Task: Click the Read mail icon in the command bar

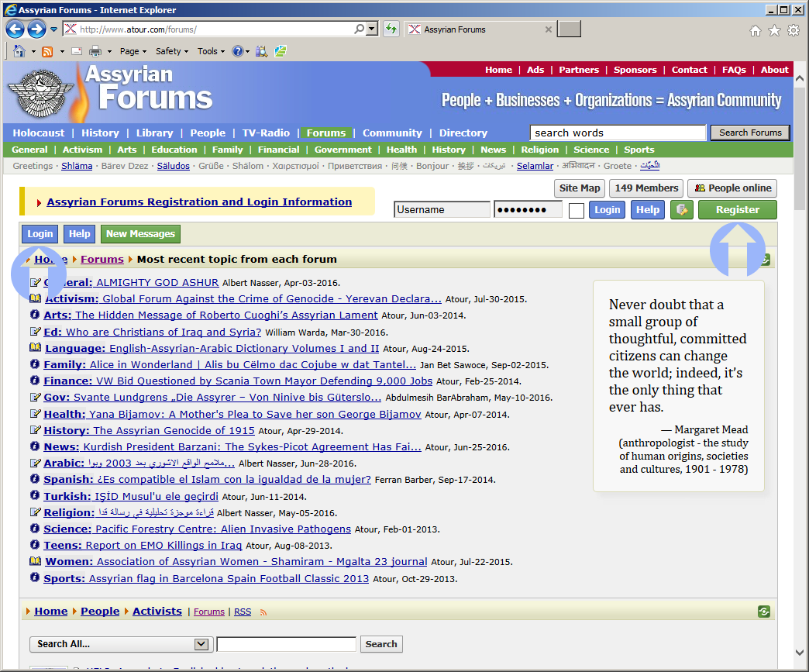Action: [x=77, y=51]
